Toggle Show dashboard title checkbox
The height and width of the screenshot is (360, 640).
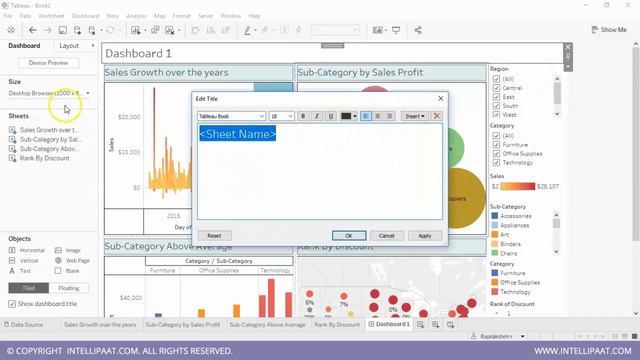pos(12,304)
